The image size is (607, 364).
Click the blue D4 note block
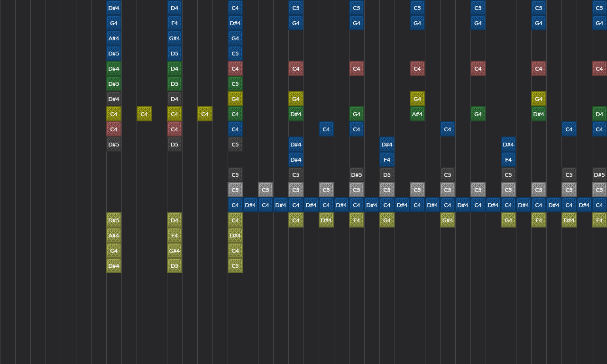click(175, 8)
